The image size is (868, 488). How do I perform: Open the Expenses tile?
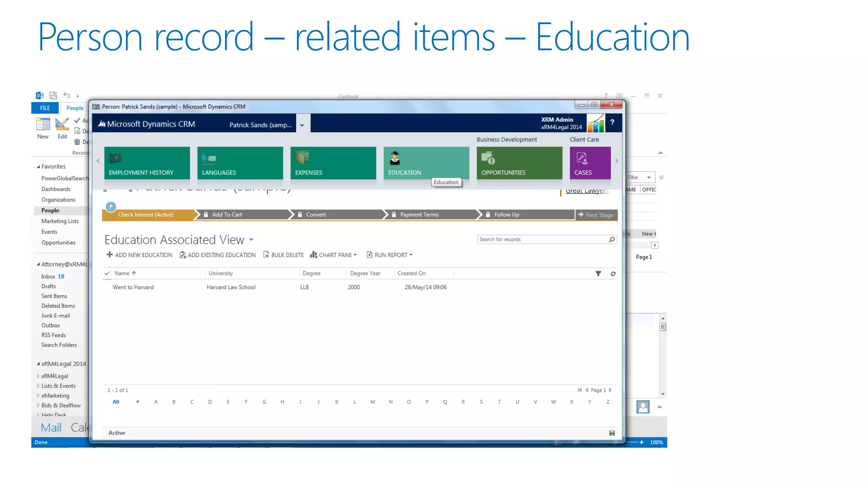(x=333, y=163)
